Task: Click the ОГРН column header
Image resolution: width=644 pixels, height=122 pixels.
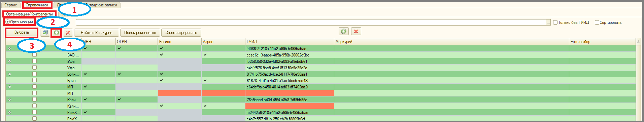Action: 136,42
